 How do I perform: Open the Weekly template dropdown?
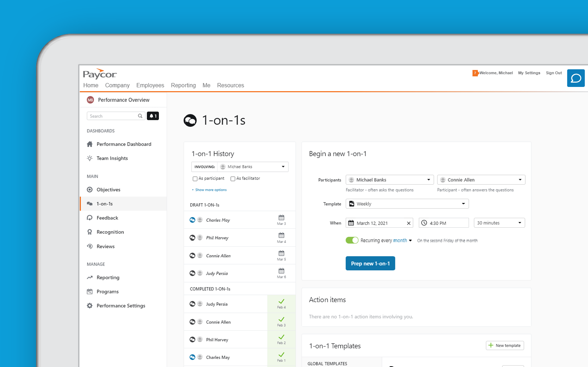[x=407, y=204]
